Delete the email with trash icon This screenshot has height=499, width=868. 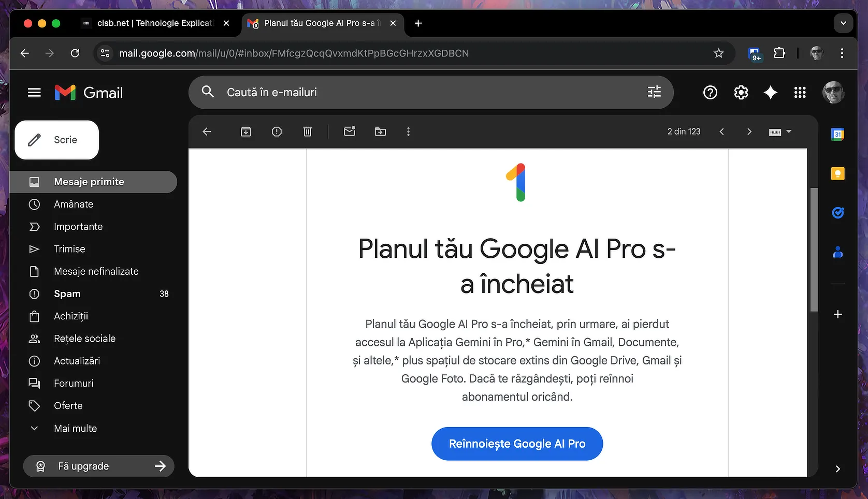[x=308, y=132]
